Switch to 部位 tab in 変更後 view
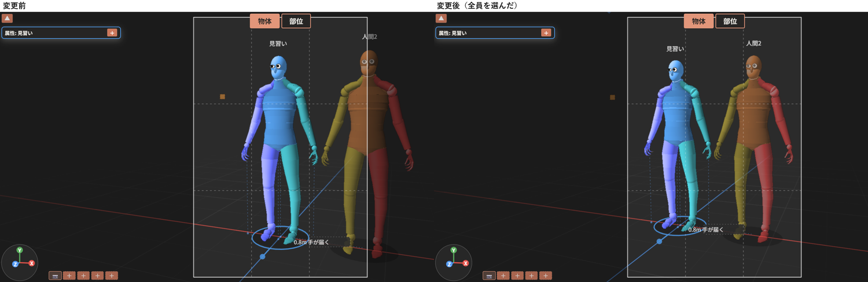Image resolution: width=868 pixels, height=282 pixels. pos(730,21)
